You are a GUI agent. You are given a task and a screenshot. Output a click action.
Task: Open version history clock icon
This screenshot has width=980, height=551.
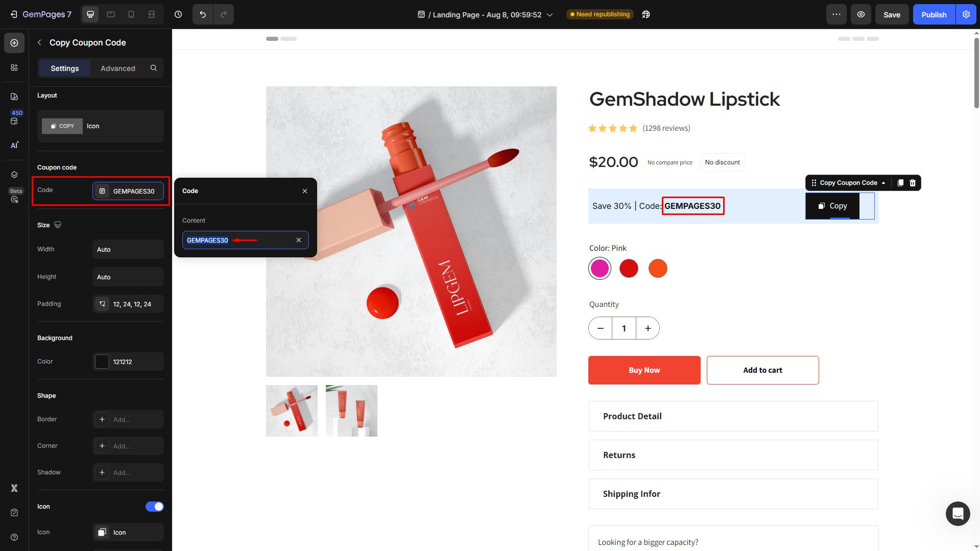tap(178, 14)
